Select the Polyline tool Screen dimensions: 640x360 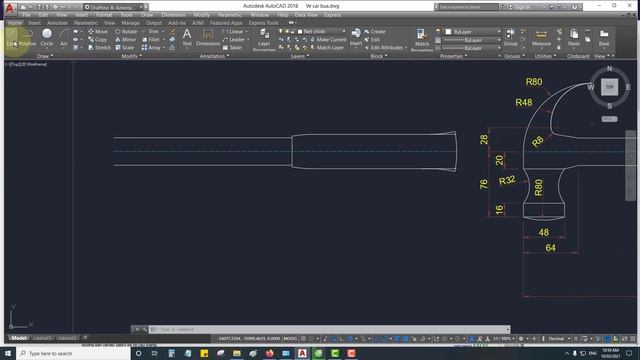27,38
